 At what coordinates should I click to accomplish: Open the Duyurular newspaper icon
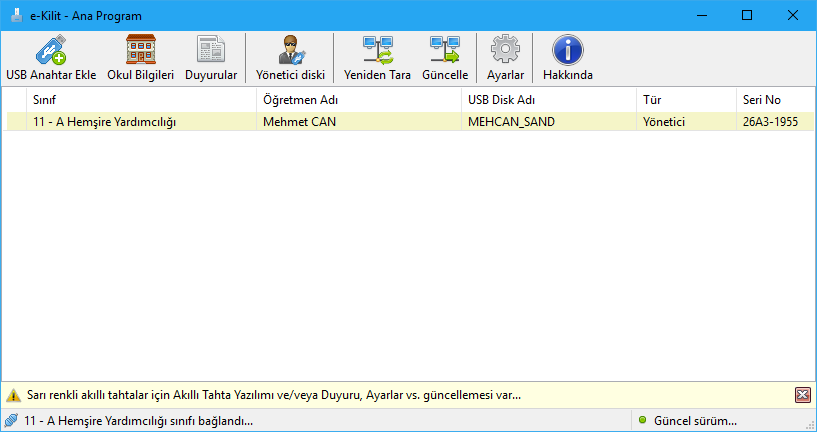point(211,50)
